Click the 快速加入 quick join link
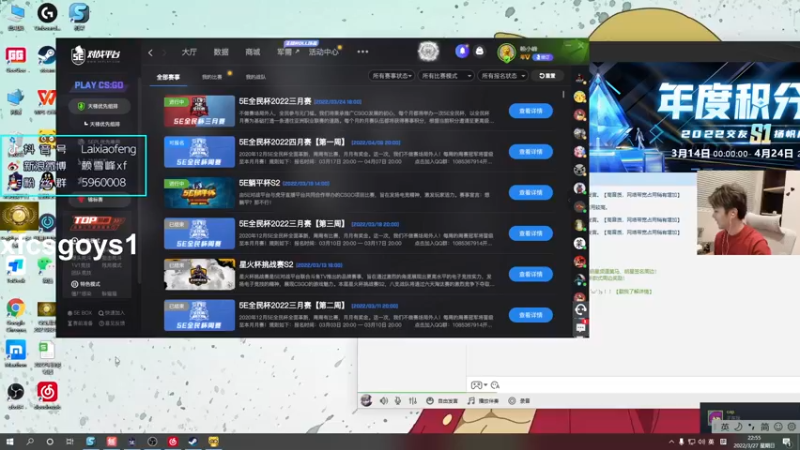Viewport: 800px width, 450px height. click(111, 313)
